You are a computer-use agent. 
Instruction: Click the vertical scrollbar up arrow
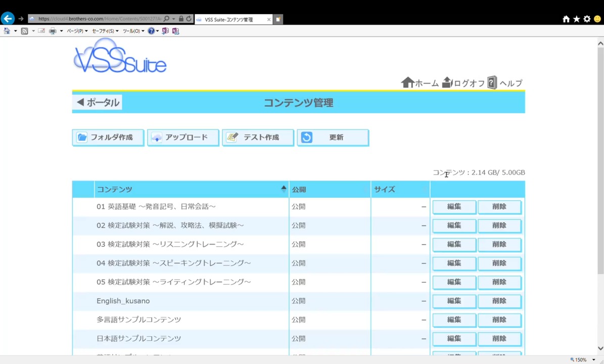tap(600, 43)
